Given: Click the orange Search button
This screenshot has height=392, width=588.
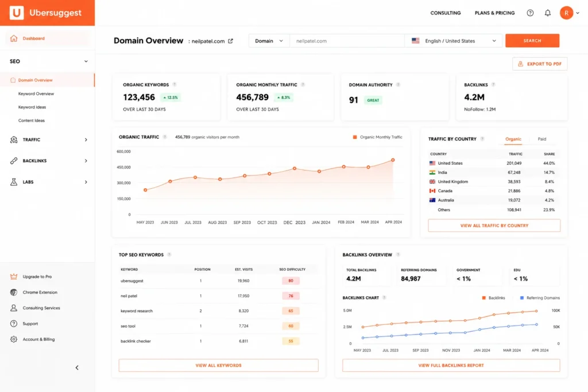Looking at the screenshot, I should click(x=532, y=41).
